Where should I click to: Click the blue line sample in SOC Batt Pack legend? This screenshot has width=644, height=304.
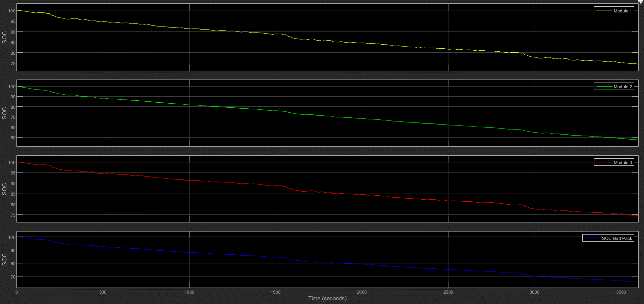pos(592,238)
